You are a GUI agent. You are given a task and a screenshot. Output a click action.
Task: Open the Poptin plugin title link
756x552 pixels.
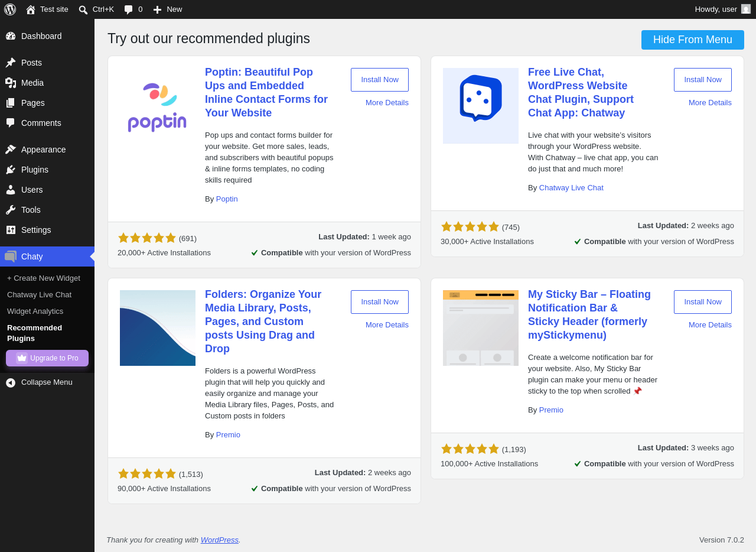[x=266, y=93]
